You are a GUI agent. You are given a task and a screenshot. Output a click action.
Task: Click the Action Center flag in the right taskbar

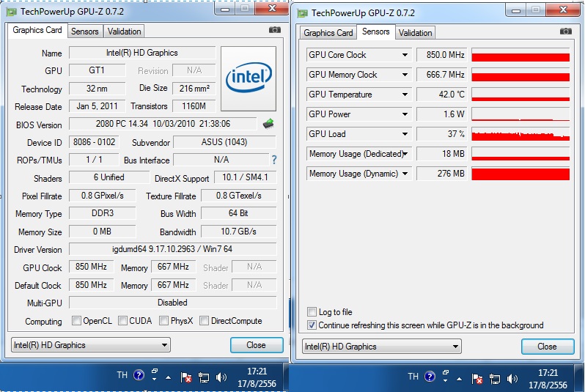[477, 379]
